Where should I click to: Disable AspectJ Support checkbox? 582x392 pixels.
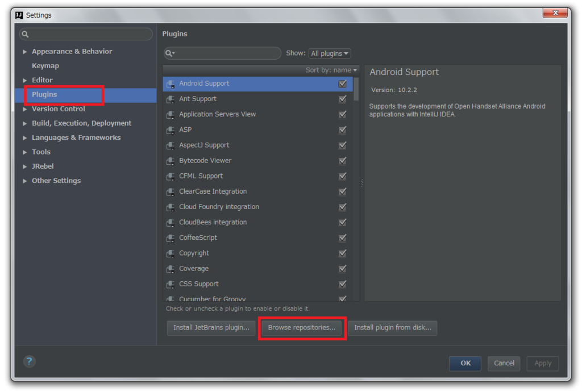(343, 145)
